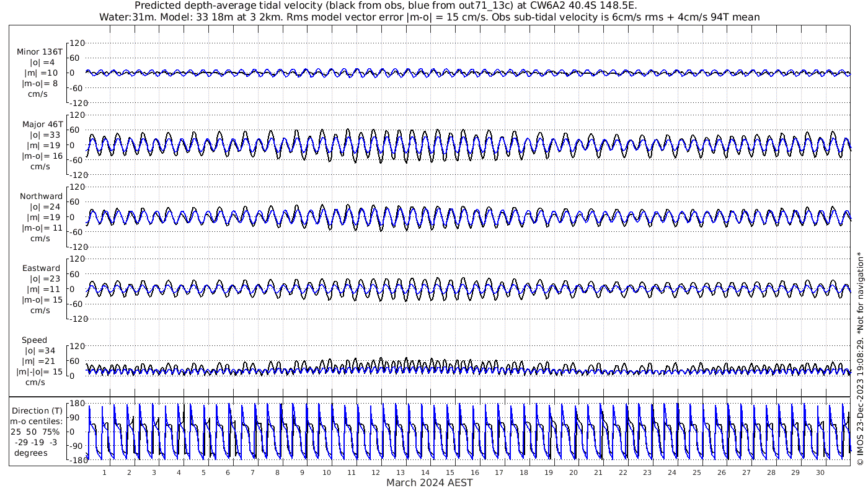Click the subtitle line beginning "Water:31m. Model"
868x496 pixels.
(x=430, y=17)
